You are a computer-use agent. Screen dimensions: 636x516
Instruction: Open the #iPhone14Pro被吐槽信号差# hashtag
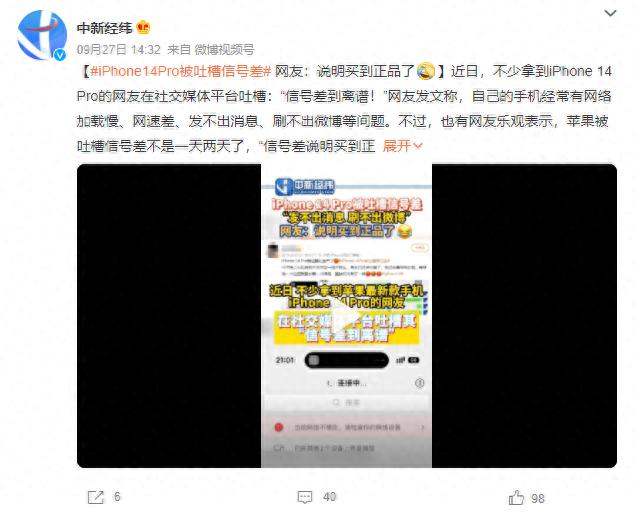click(x=180, y=71)
